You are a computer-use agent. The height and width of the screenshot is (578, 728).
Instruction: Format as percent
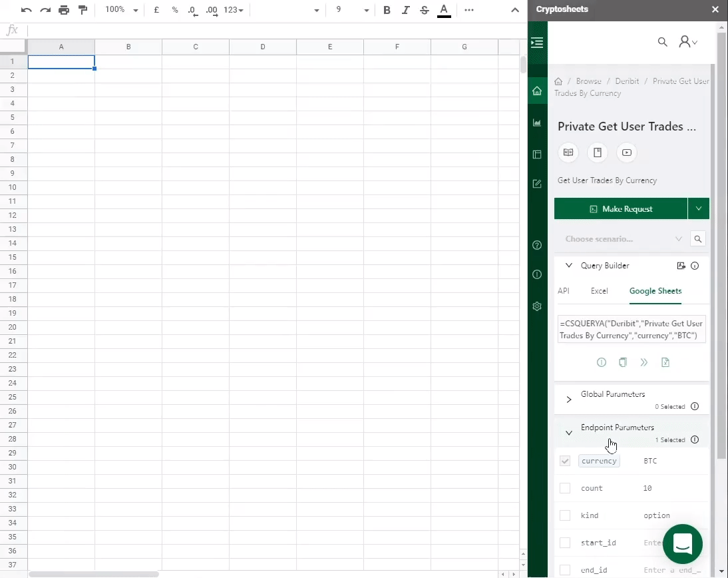point(174,10)
